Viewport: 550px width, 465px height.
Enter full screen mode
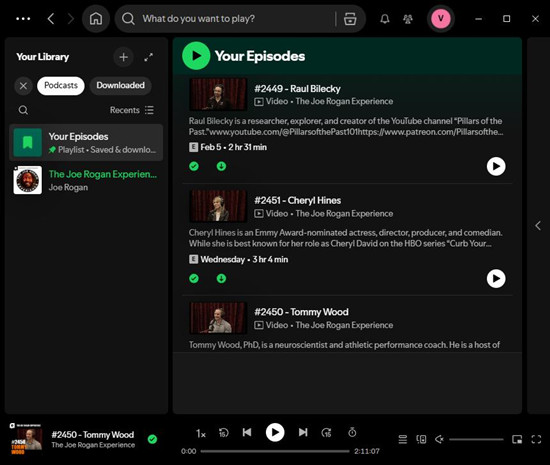pyautogui.click(x=536, y=439)
